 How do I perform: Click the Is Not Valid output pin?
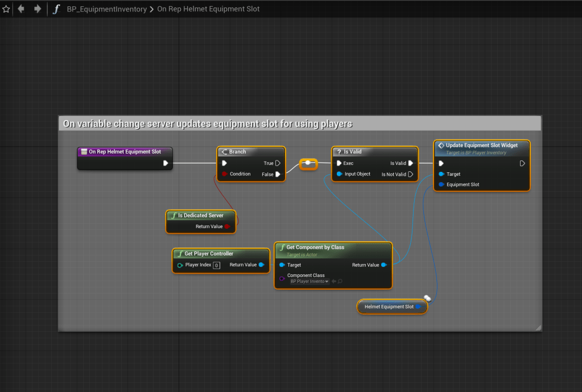point(411,174)
